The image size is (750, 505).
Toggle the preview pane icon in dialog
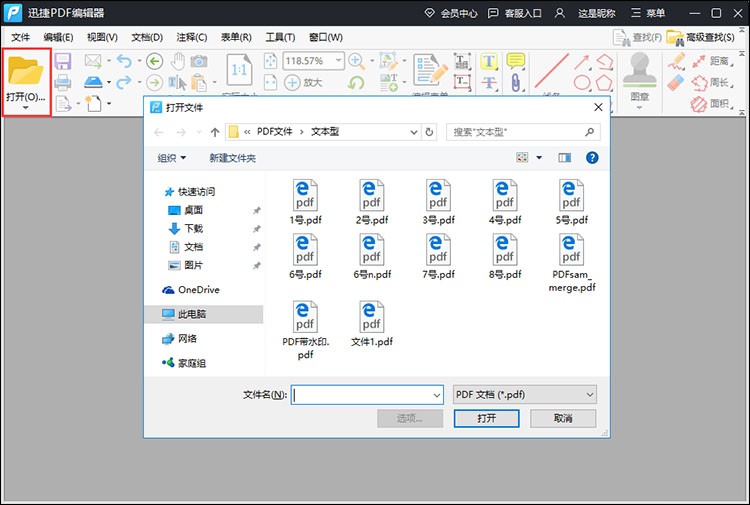[565, 157]
